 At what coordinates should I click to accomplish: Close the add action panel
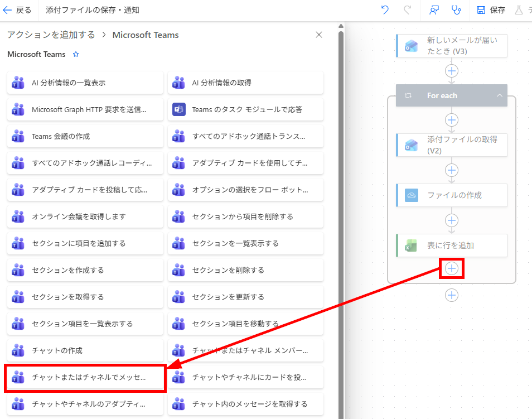pyautogui.click(x=319, y=35)
